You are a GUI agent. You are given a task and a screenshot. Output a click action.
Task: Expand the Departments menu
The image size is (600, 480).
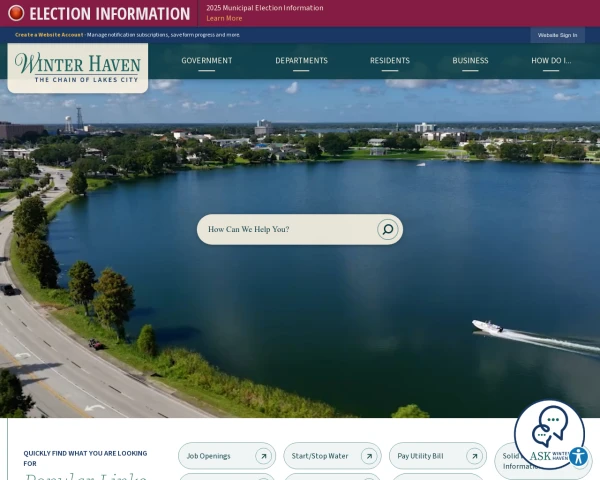(301, 61)
